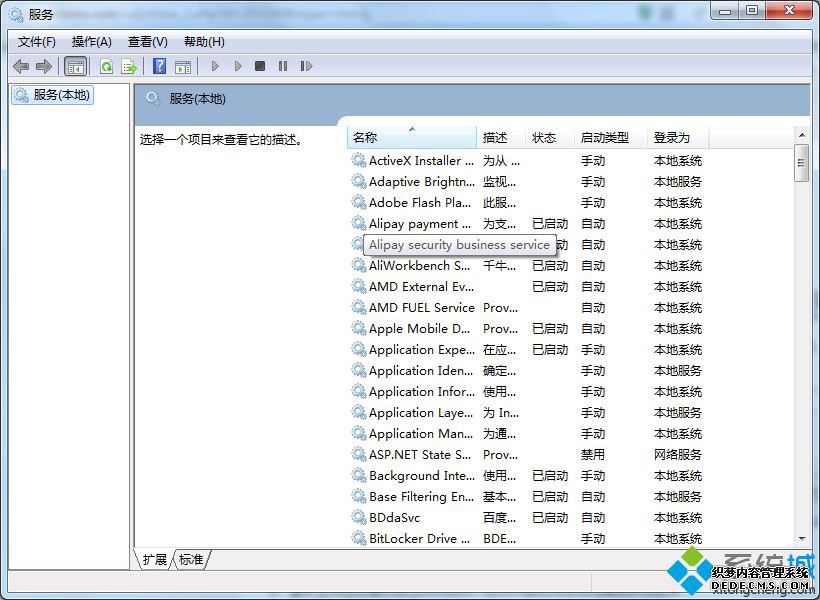This screenshot has height=600, width=820.
Task: Click the gear icon of Adobe Flash Player
Action: click(x=358, y=202)
